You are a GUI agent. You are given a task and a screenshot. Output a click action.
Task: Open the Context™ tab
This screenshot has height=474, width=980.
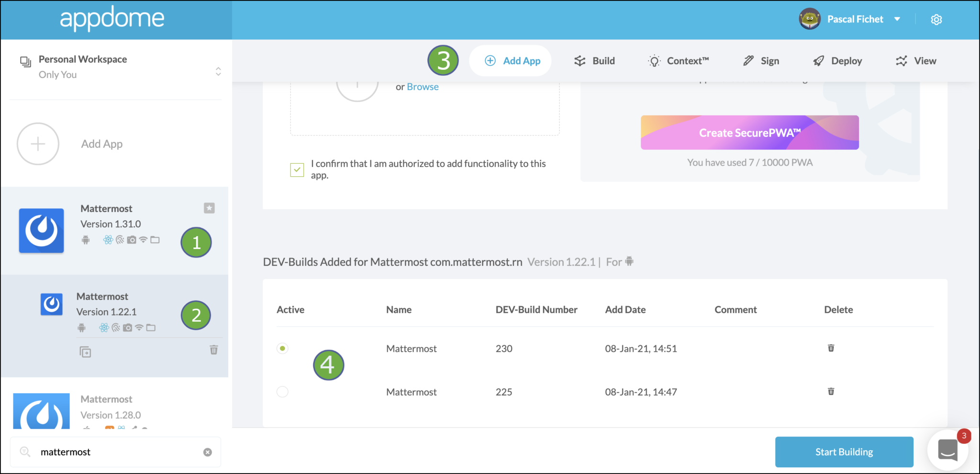coord(679,61)
